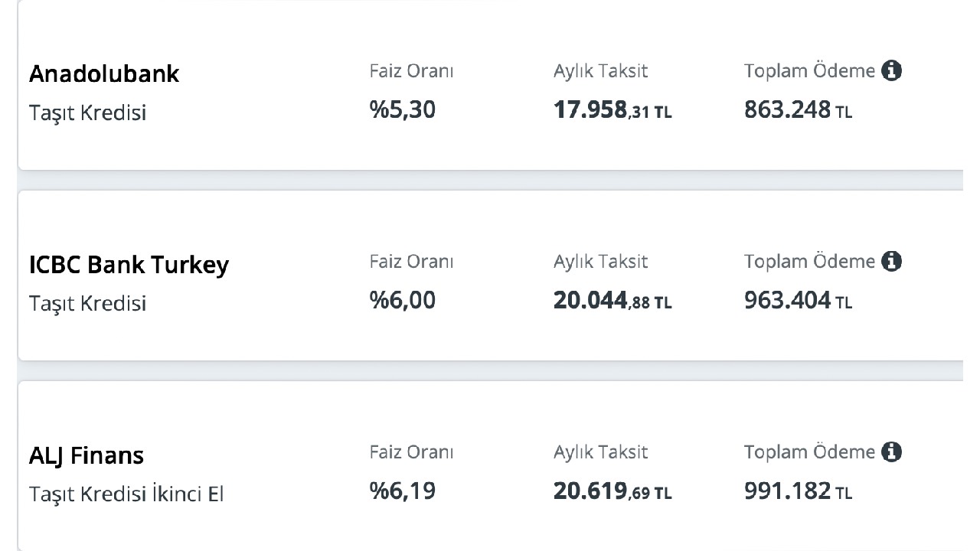980x551 pixels.
Task: Select the Anadolubank bank name
Action: coord(104,73)
